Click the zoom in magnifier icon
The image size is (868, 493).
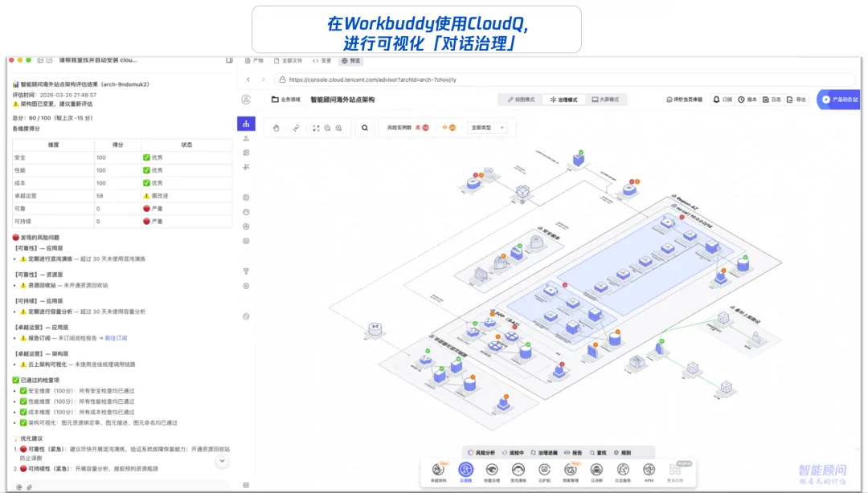[x=339, y=128]
